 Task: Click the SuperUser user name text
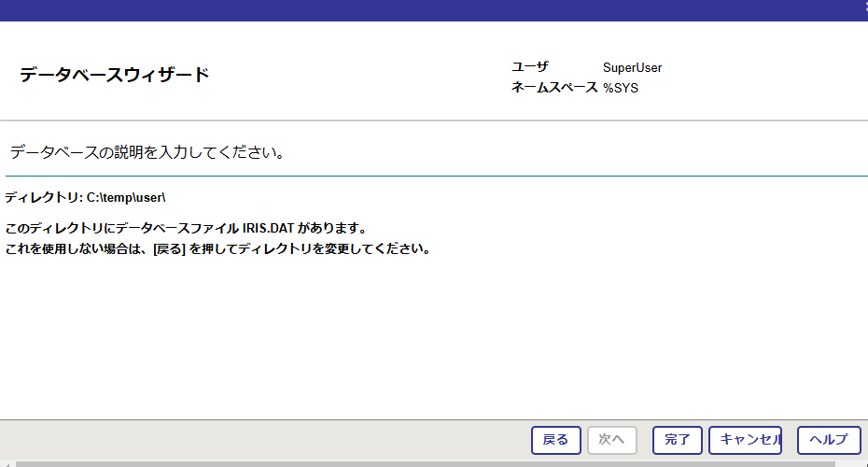pos(632,67)
